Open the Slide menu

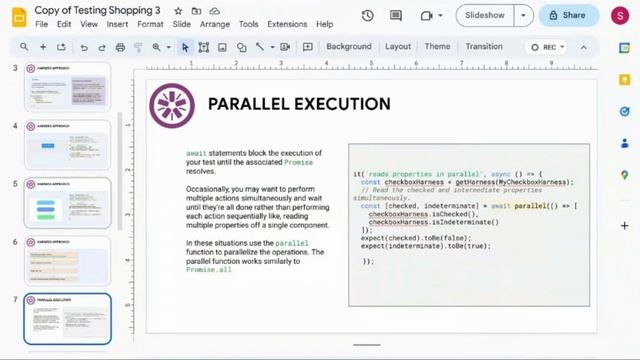[182, 24]
